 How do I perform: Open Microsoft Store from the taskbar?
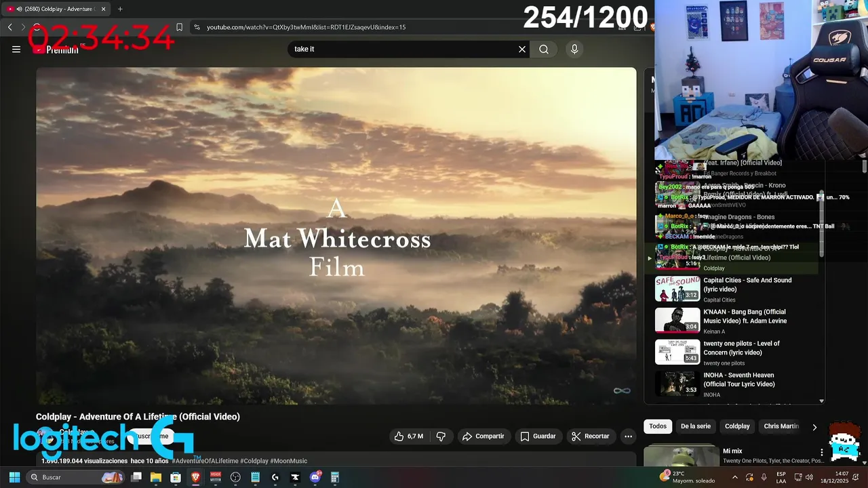click(x=176, y=477)
